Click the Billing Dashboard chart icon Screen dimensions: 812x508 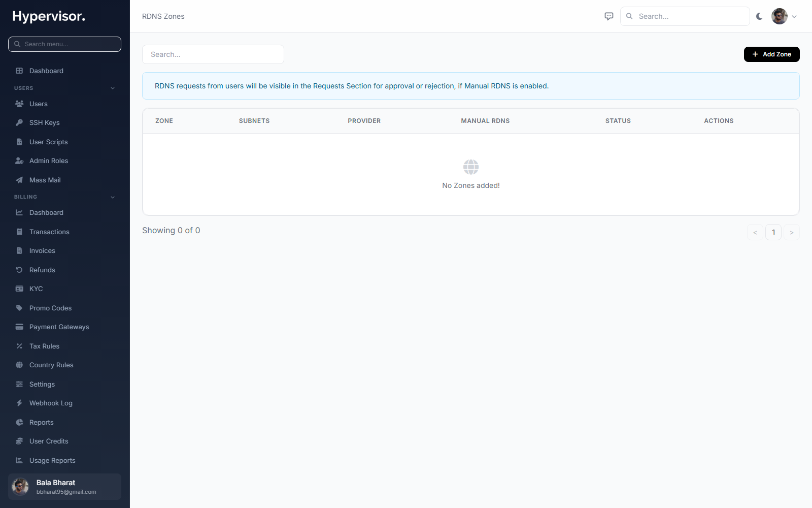click(x=19, y=212)
